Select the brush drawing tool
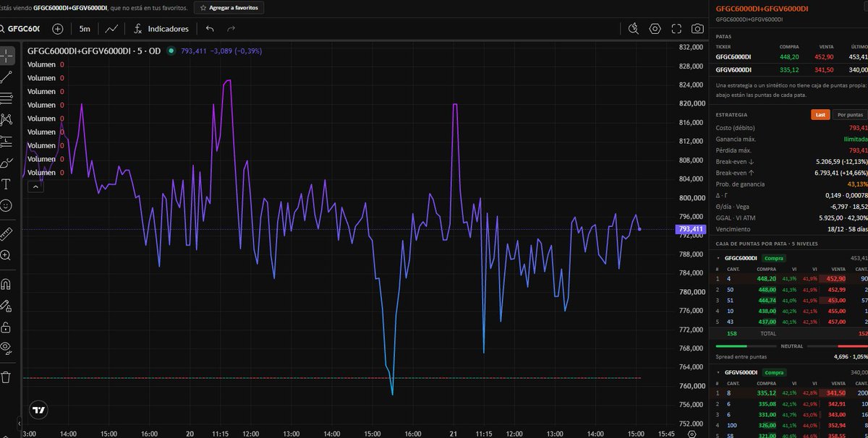The width and height of the screenshot is (868, 438). point(6,163)
